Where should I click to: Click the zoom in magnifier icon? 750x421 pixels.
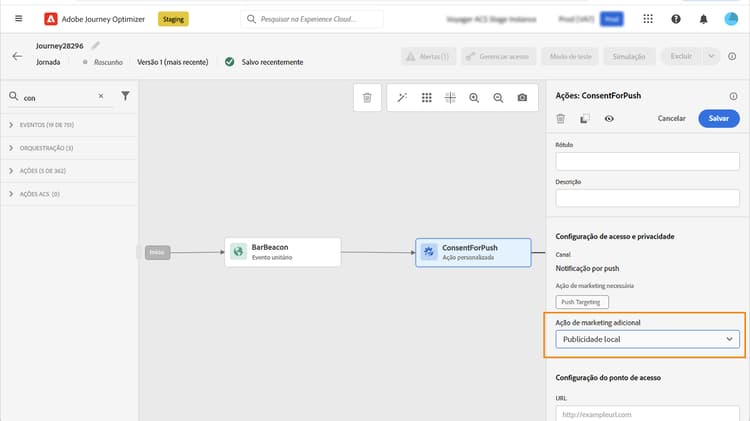(474, 97)
